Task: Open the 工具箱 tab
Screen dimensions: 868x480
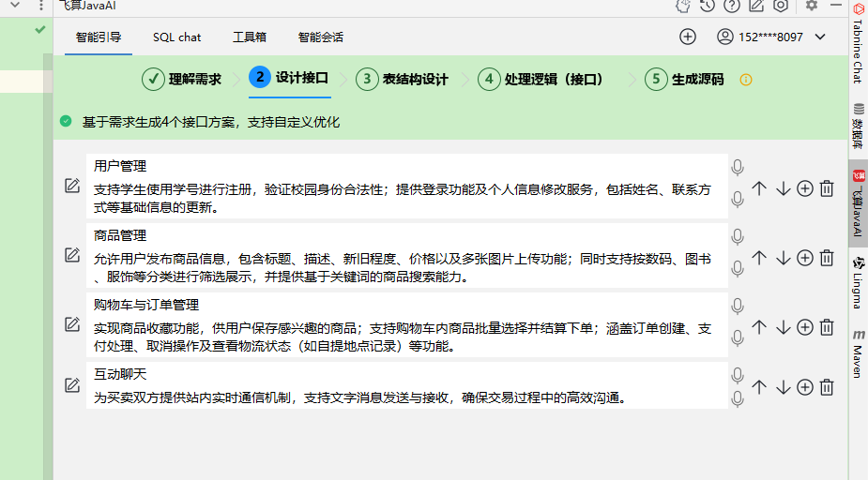Action: [x=249, y=37]
